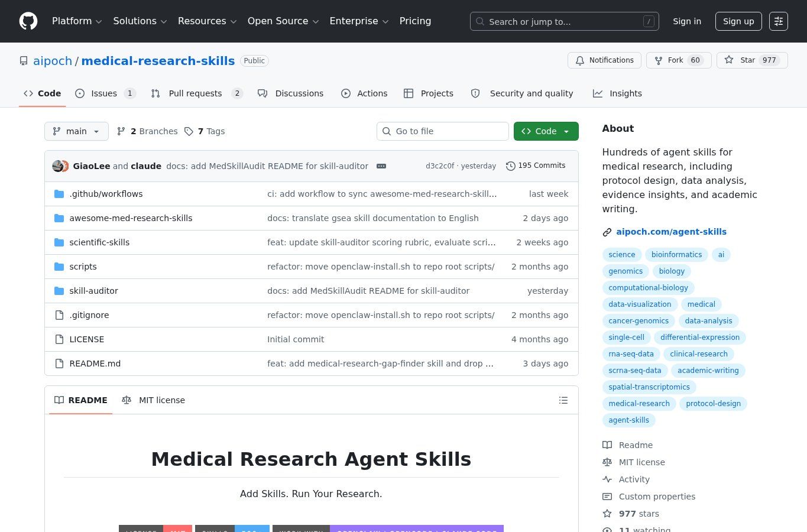Open the 'Initial commit' message

point(296,339)
